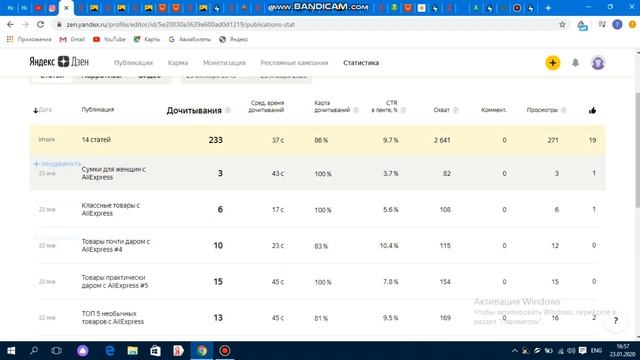Open Yandex browser from the taskbar
This screenshot has height=360, width=640.
[178, 351]
